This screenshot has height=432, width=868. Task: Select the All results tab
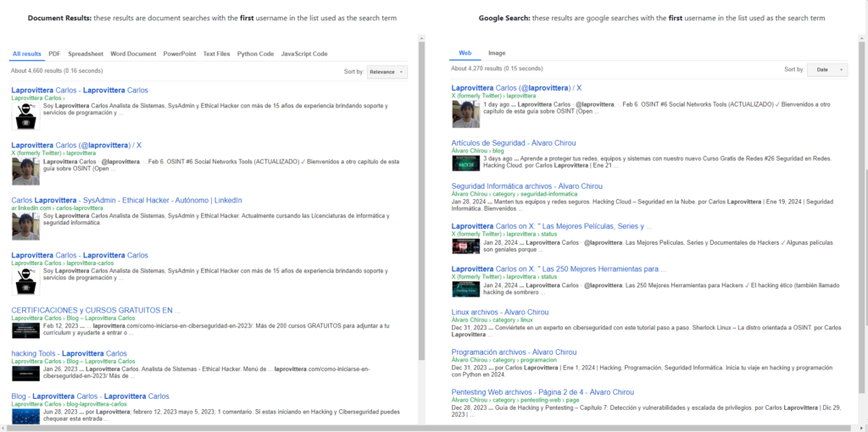pos(26,53)
